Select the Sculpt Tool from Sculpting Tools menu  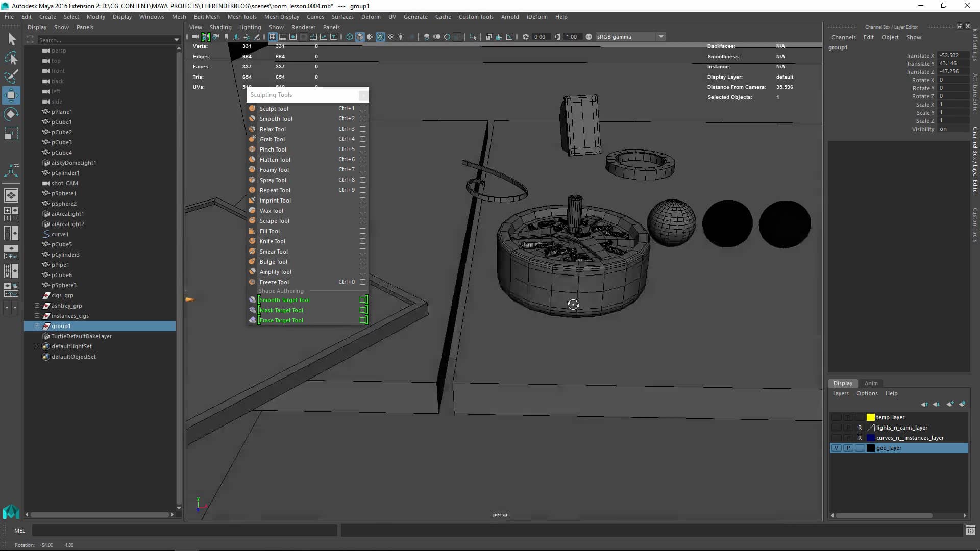click(274, 108)
